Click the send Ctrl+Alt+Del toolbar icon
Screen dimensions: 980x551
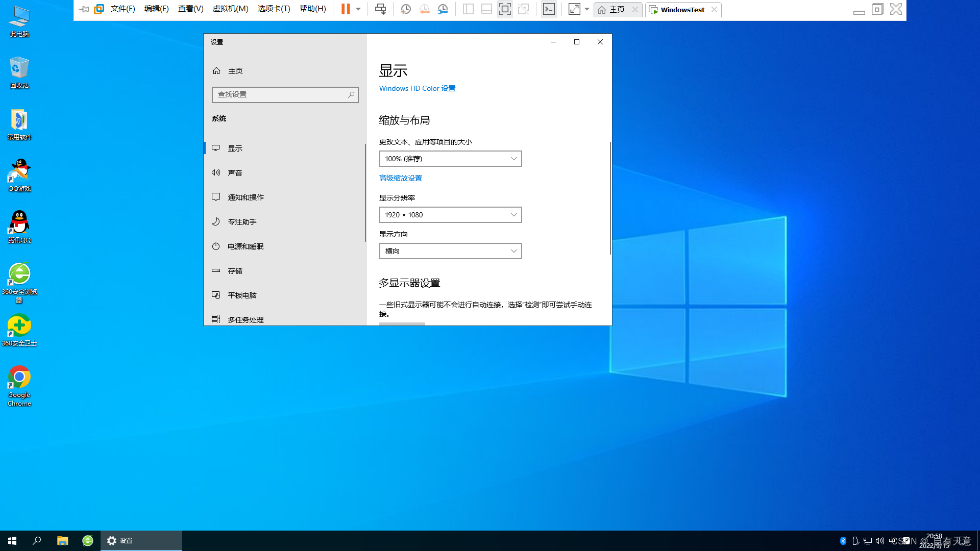click(x=380, y=9)
